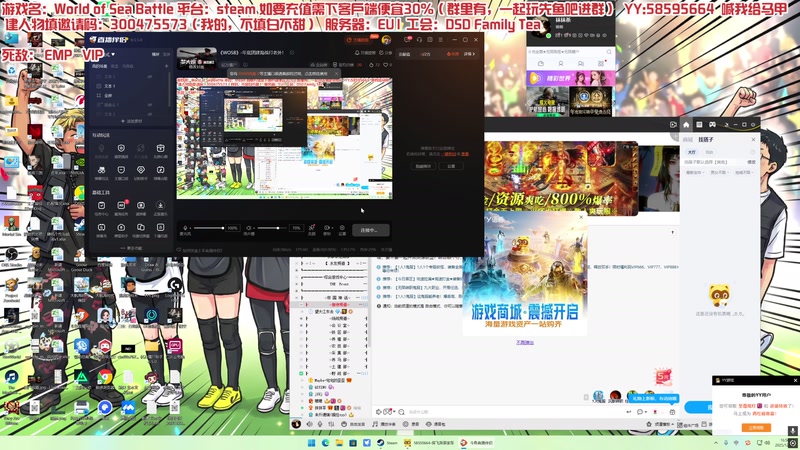The height and width of the screenshot is (450, 800).
Task: Open 详情 link in streaming app right panel
Action: [x=469, y=54]
